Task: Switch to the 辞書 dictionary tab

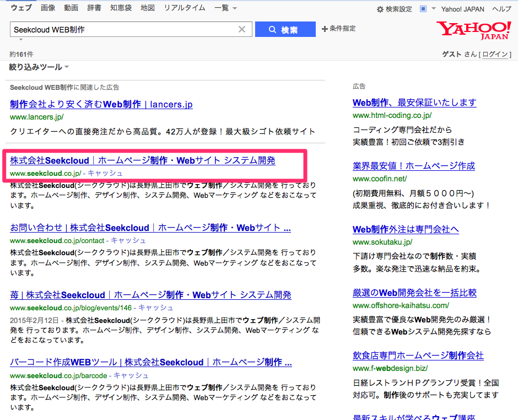Action: click(x=94, y=8)
